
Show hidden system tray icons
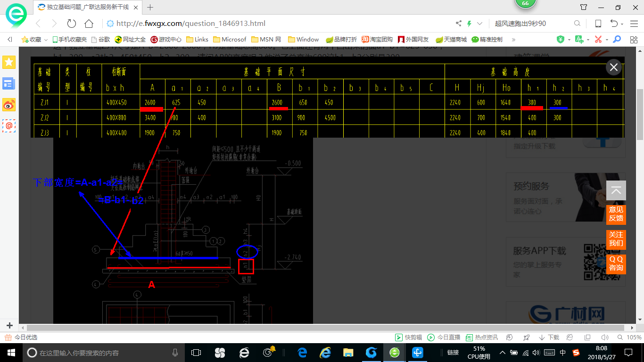(x=503, y=353)
